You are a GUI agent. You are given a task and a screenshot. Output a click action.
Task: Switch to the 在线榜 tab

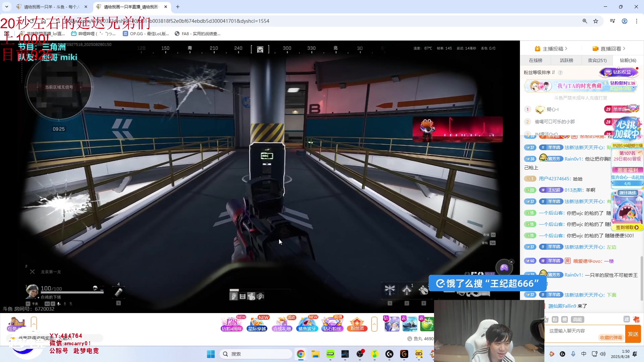[x=535, y=60]
